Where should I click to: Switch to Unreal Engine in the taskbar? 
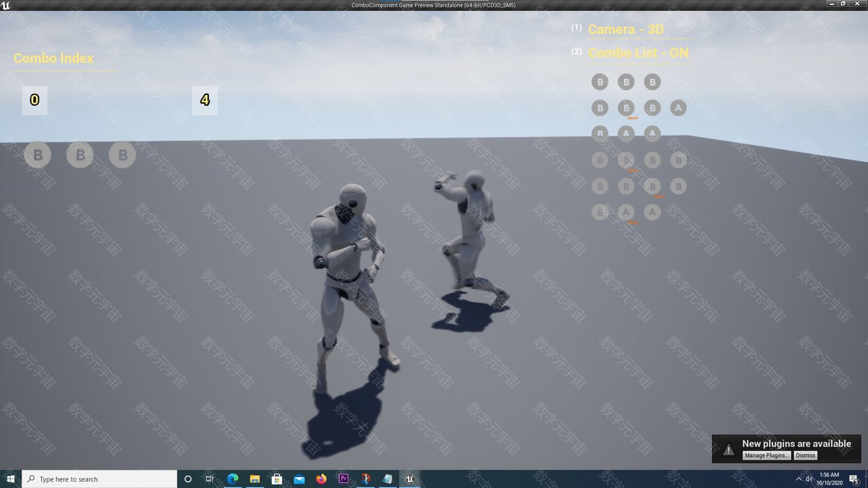coord(410,479)
